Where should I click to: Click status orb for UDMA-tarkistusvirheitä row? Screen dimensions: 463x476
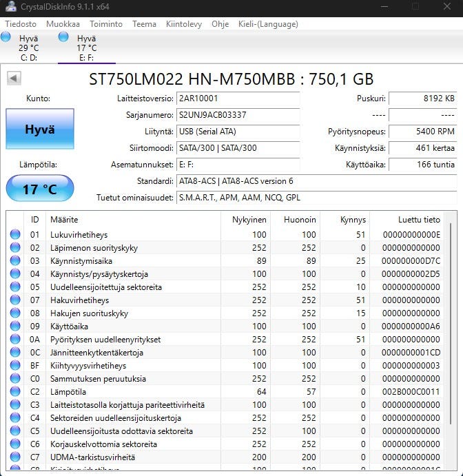pyautogui.click(x=15, y=457)
